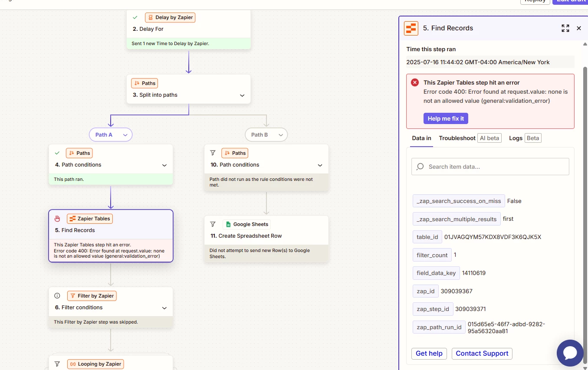Click the Paths badge on step 3

click(145, 83)
